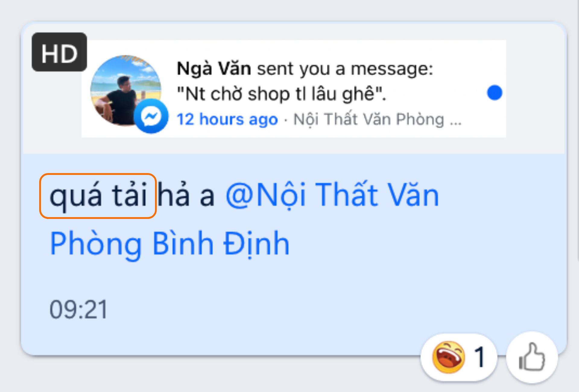Click the blue unread dot indicator
The height and width of the screenshot is (392, 579).
[x=495, y=93]
